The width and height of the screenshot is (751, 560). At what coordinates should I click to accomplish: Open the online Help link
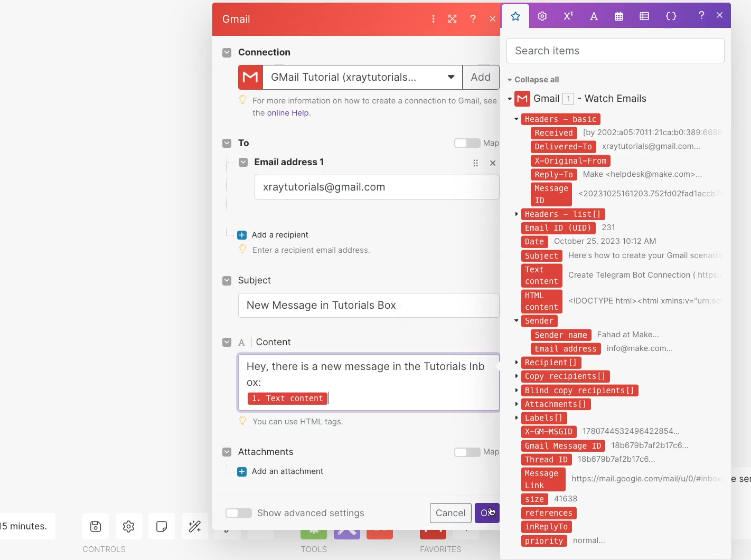coord(288,113)
